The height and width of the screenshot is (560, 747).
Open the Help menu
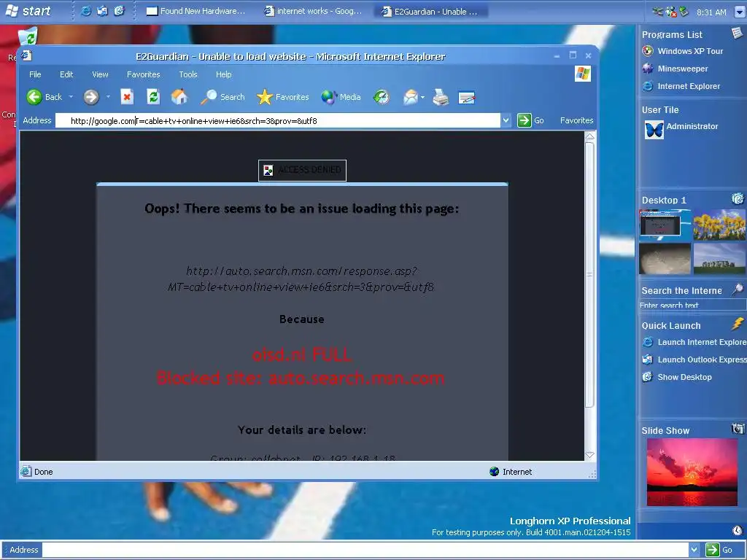point(223,74)
